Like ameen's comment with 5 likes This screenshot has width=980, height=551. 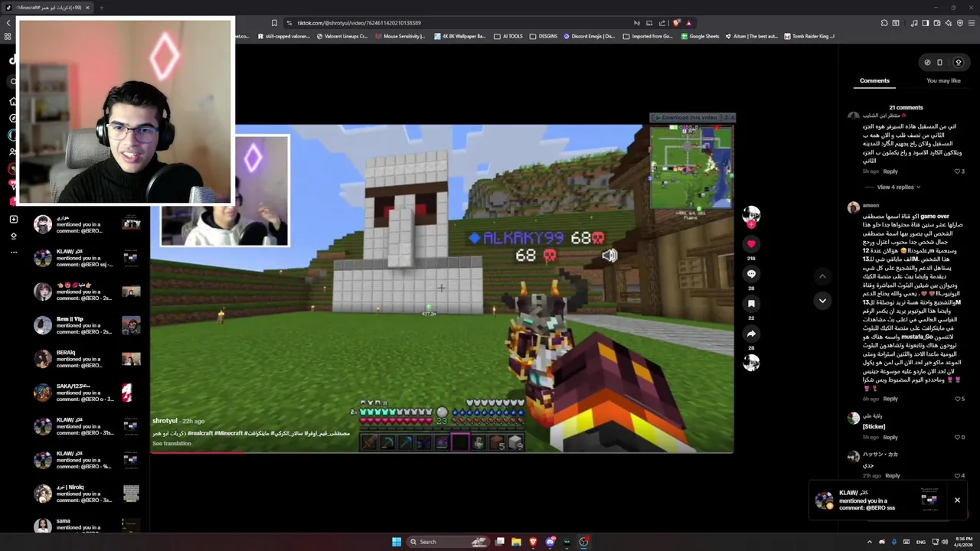pyautogui.click(x=956, y=399)
